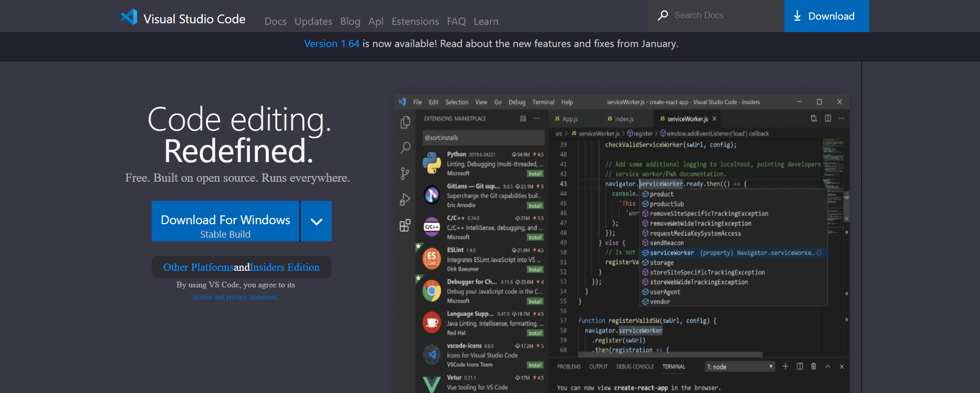Open the Docs navigation item
This screenshot has width=980, height=393.
pyautogui.click(x=275, y=21)
